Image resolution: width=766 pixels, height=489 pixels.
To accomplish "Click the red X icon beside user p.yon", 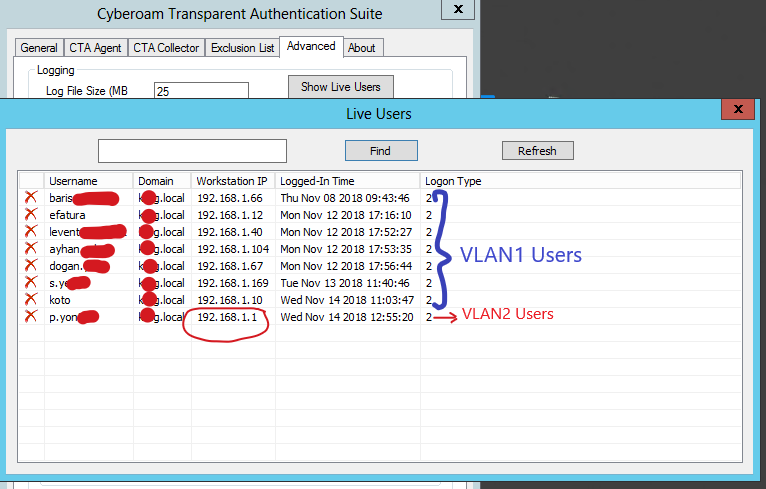I will click(x=31, y=316).
